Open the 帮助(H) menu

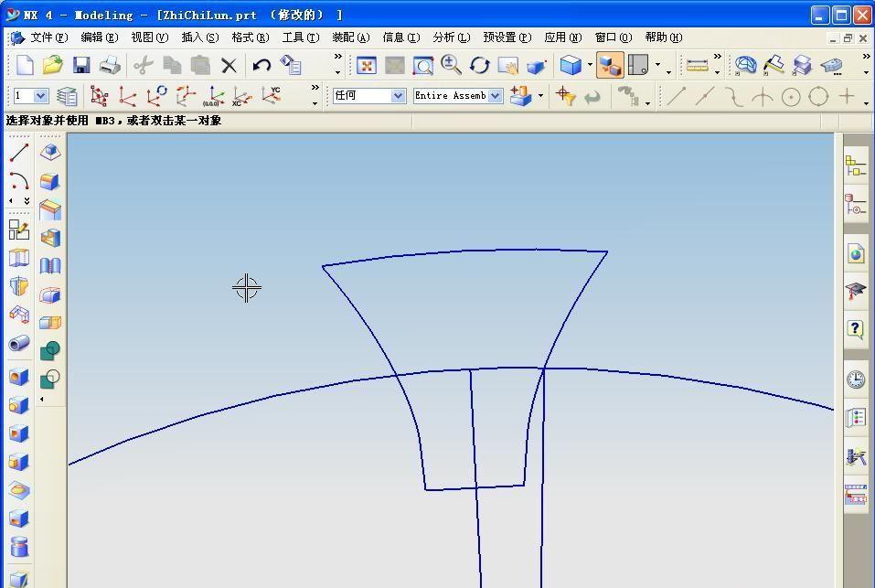pyautogui.click(x=663, y=37)
